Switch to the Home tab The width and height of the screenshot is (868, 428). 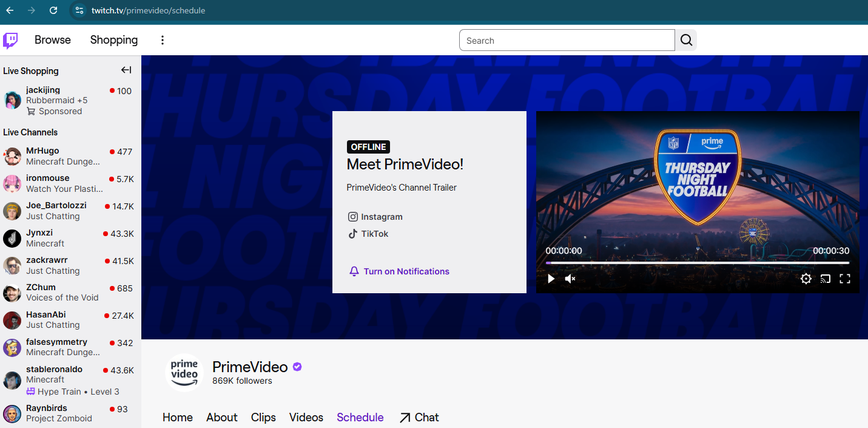[x=178, y=417]
